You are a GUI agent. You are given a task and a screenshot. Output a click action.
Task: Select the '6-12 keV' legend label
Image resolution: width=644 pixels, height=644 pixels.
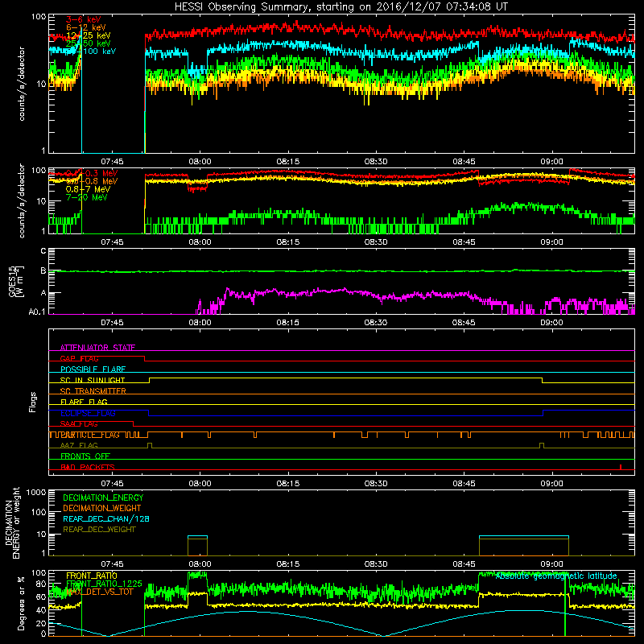tap(86, 27)
